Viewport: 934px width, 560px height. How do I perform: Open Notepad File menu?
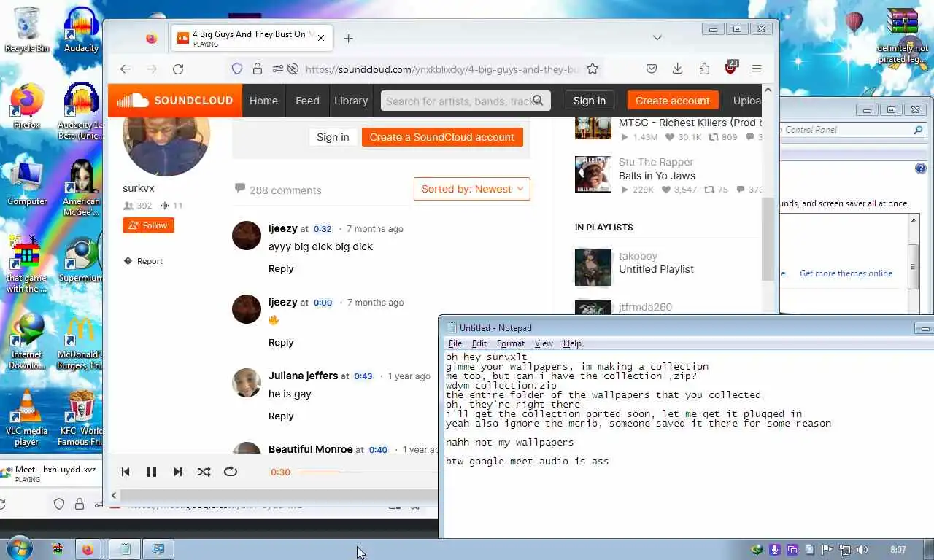[455, 343]
